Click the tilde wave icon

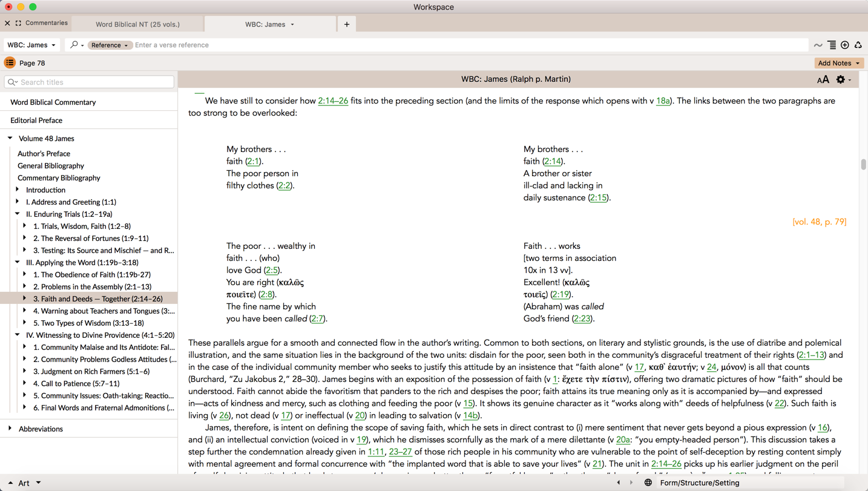pyautogui.click(x=818, y=45)
